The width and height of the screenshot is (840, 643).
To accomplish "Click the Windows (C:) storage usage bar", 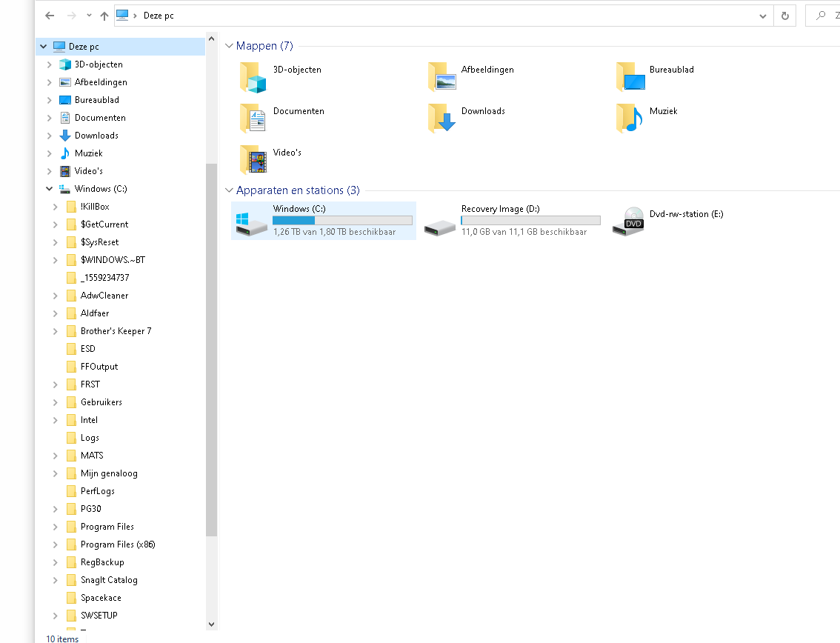I will point(342,221).
